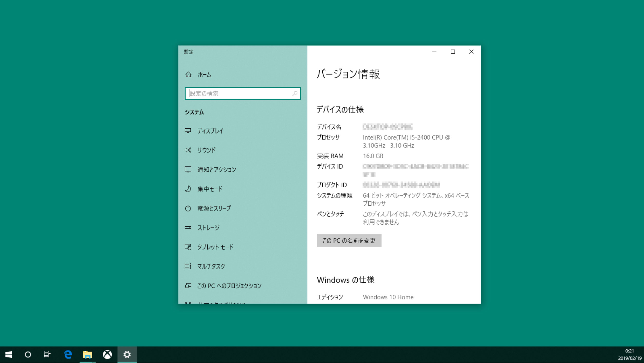Click the Power and sleep icon
The height and width of the screenshot is (363, 644).
[x=188, y=208]
